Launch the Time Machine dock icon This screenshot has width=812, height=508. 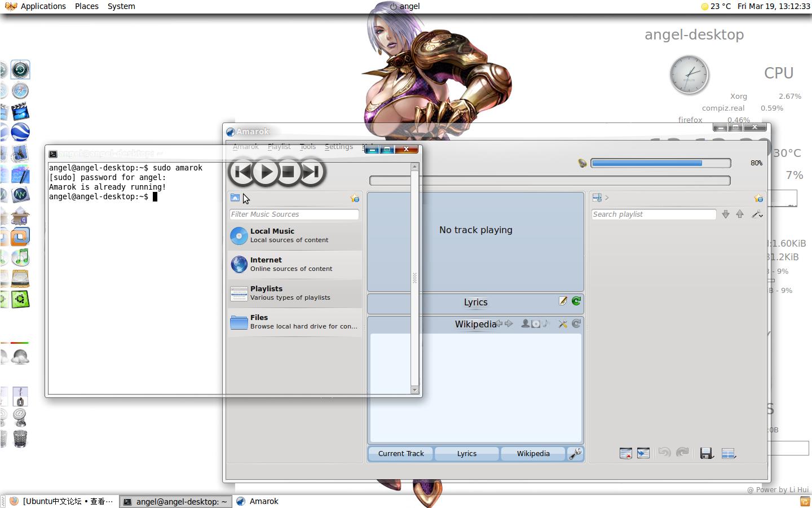pyautogui.click(x=20, y=70)
